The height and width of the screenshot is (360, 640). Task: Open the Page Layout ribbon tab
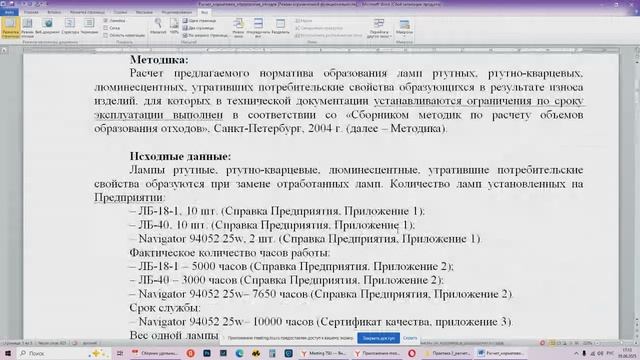click(87, 12)
